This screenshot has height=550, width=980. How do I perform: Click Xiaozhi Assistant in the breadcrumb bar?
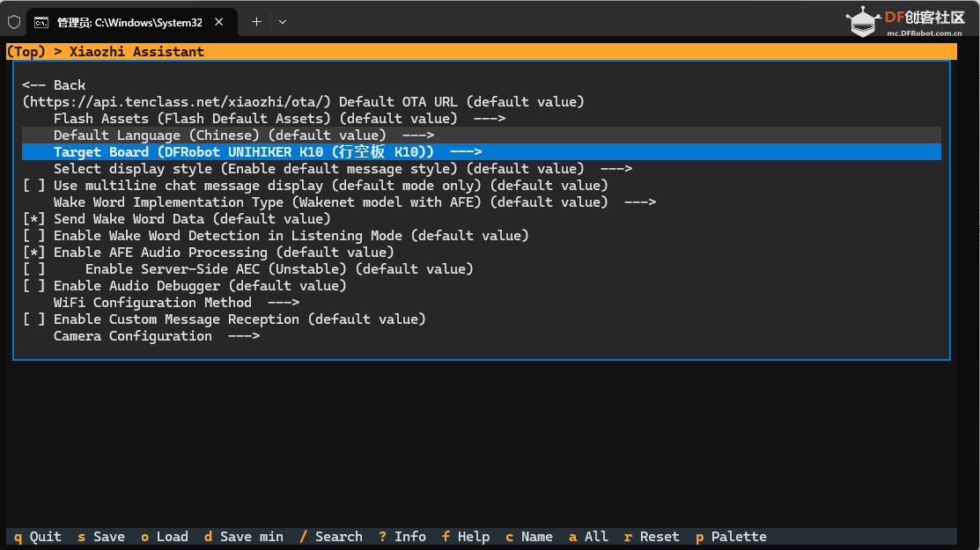[x=136, y=52]
